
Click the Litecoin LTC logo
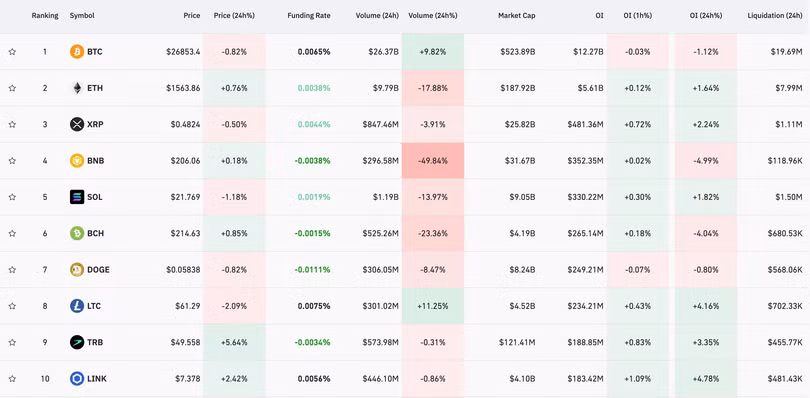[76, 306]
